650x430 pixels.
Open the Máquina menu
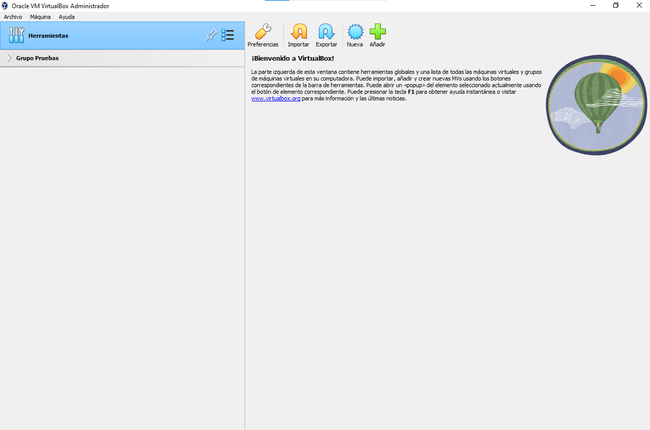40,17
